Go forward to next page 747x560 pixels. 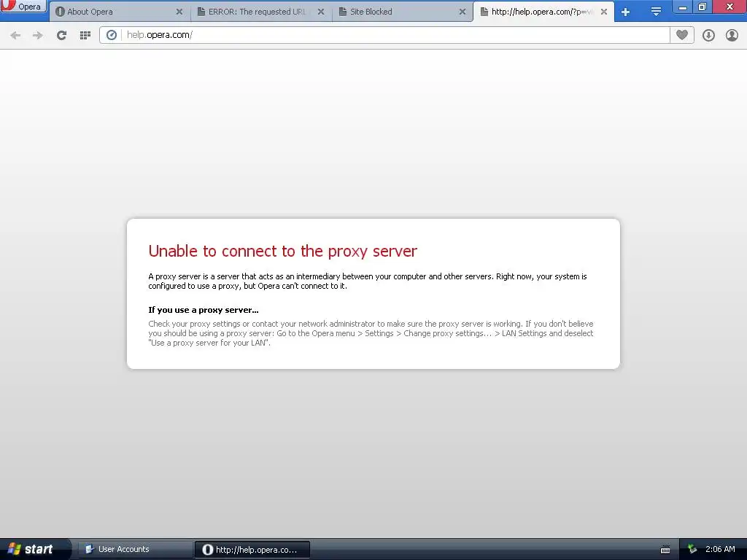click(38, 35)
